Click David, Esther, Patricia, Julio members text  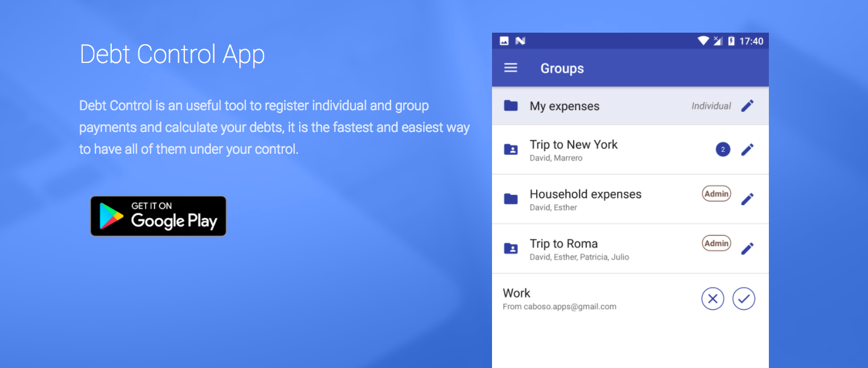coord(579,257)
